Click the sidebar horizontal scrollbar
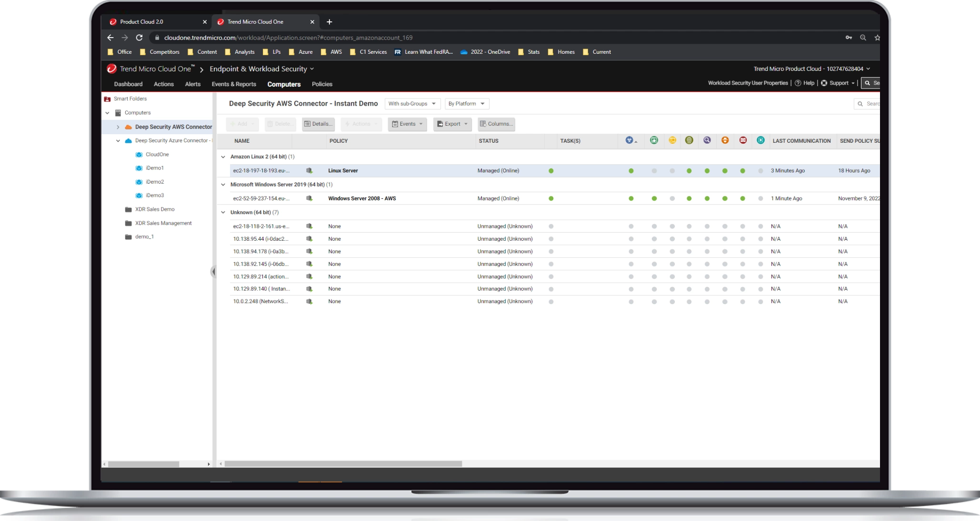 pos(143,464)
